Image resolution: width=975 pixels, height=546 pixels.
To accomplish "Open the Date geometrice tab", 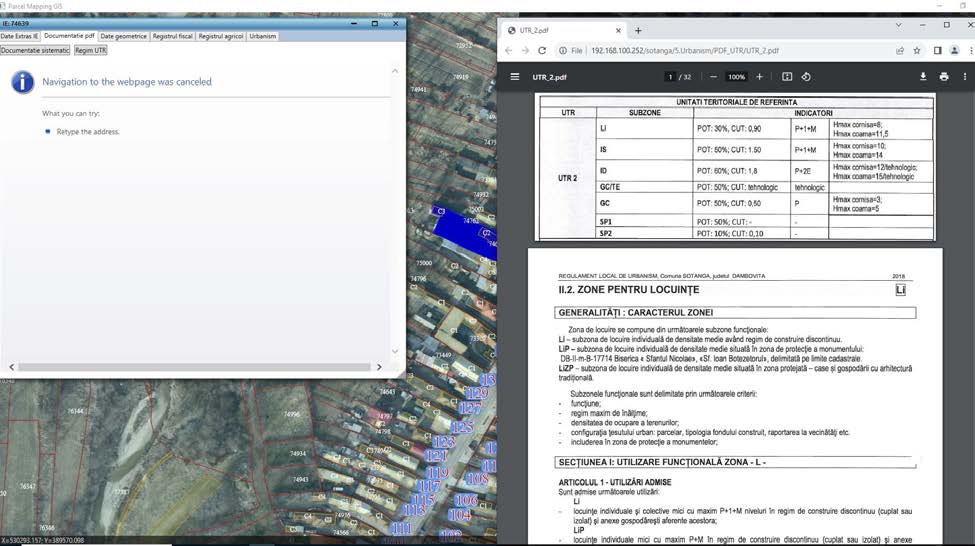I will coord(123,36).
